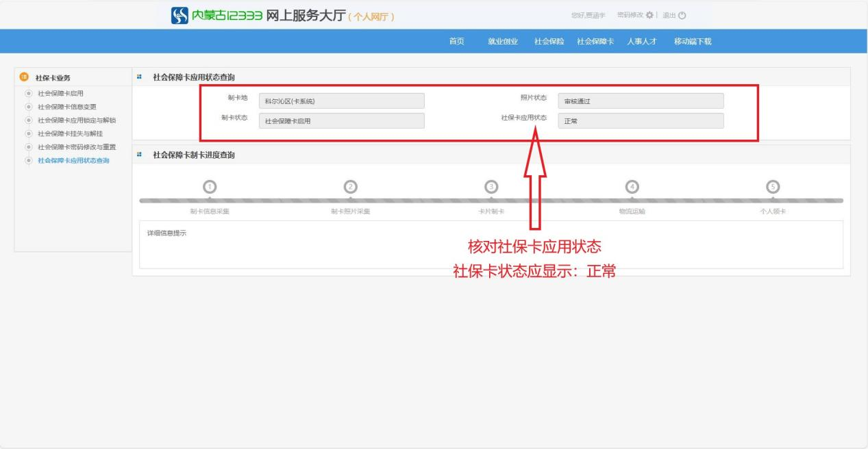Click step 5 circle 个人领卡
The height and width of the screenshot is (449, 868).
[772, 186]
